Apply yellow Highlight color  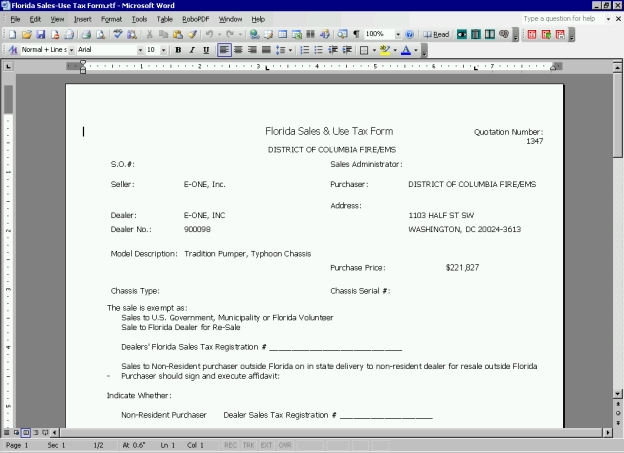coord(384,50)
